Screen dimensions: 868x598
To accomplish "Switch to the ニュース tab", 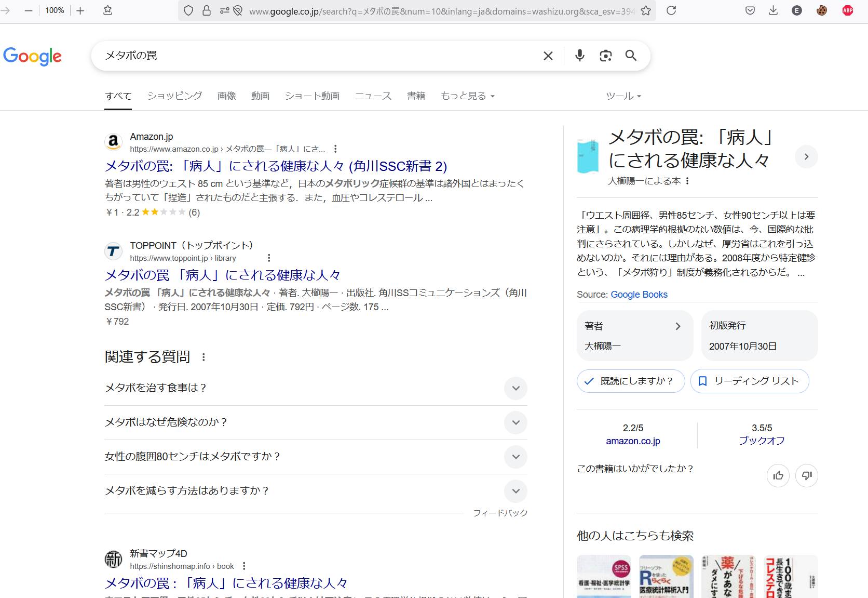I will tap(373, 96).
